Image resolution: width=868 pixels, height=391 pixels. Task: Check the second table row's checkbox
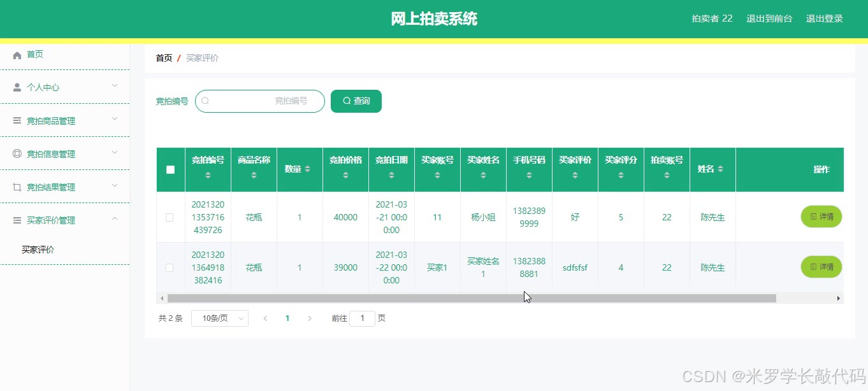pyautogui.click(x=170, y=267)
